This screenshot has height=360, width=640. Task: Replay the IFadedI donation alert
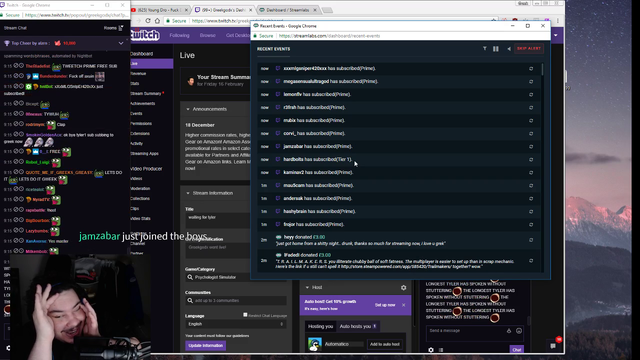coord(531,260)
